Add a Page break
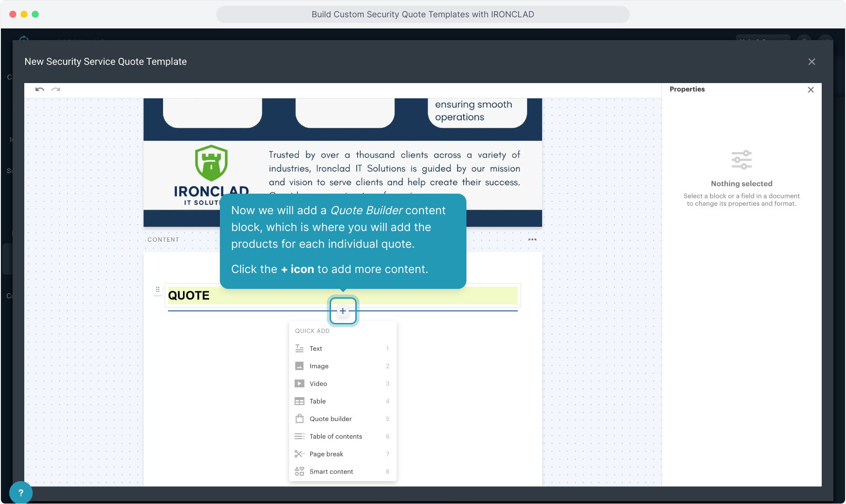 click(x=326, y=454)
